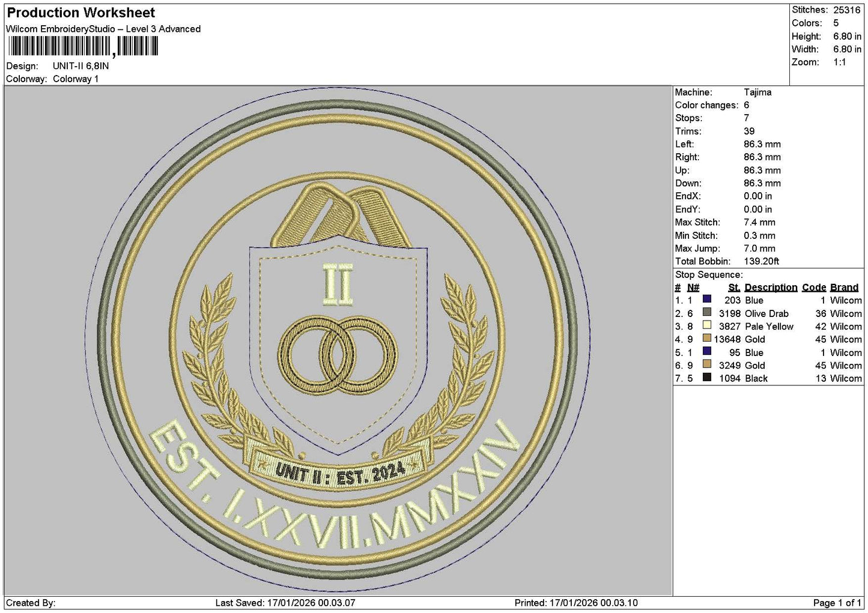
Task: Click the EndY value '0.00 in'
Action: click(x=758, y=210)
